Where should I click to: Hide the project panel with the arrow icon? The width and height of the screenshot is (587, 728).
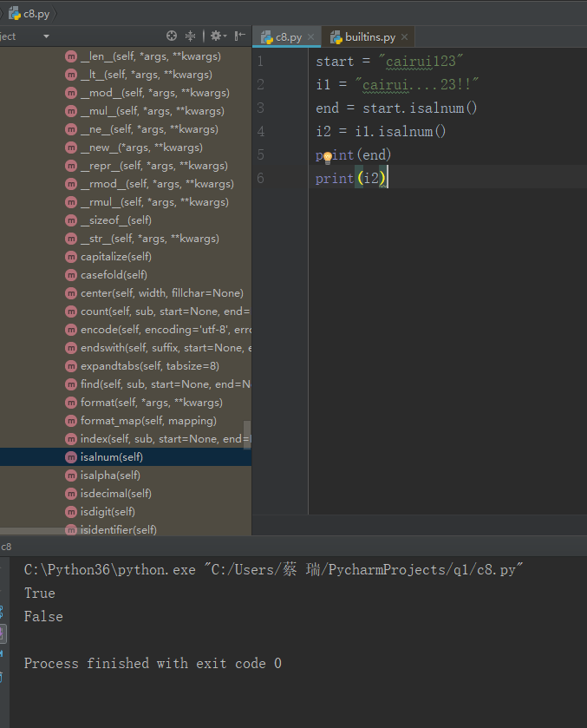(239, 36)
